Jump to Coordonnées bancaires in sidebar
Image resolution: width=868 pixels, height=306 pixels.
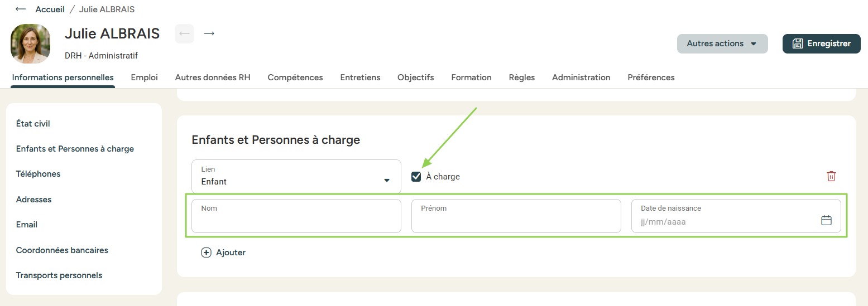coord(62,250)
